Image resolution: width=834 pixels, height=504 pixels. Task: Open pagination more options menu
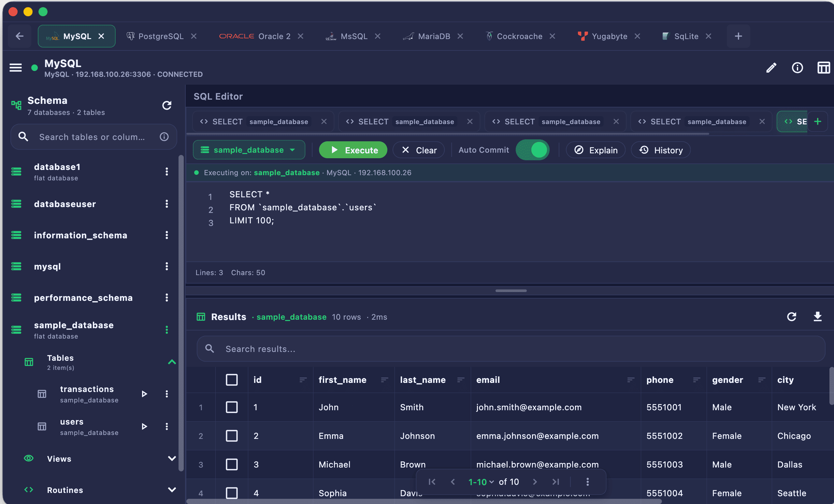(x=588, y=482)
